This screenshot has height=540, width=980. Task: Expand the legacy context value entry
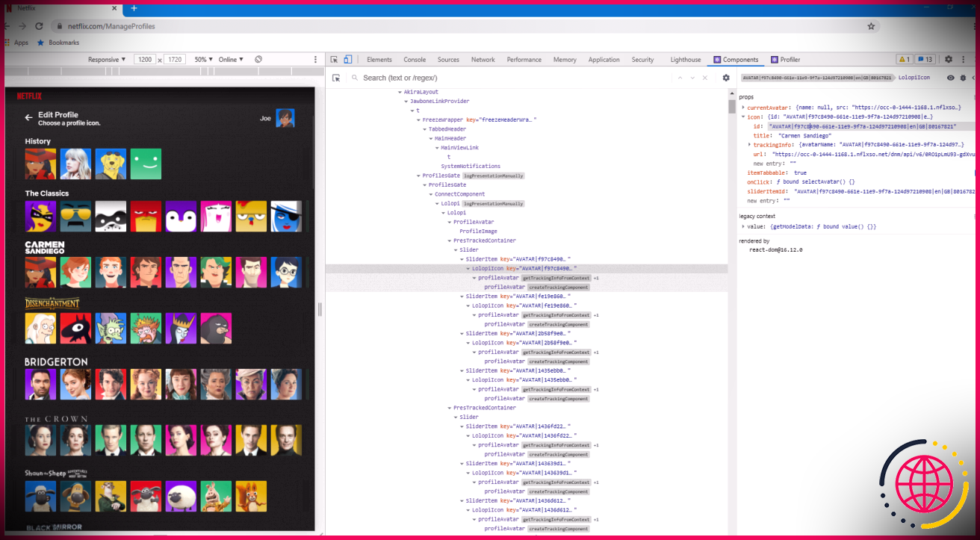click(x=742, y=226)
